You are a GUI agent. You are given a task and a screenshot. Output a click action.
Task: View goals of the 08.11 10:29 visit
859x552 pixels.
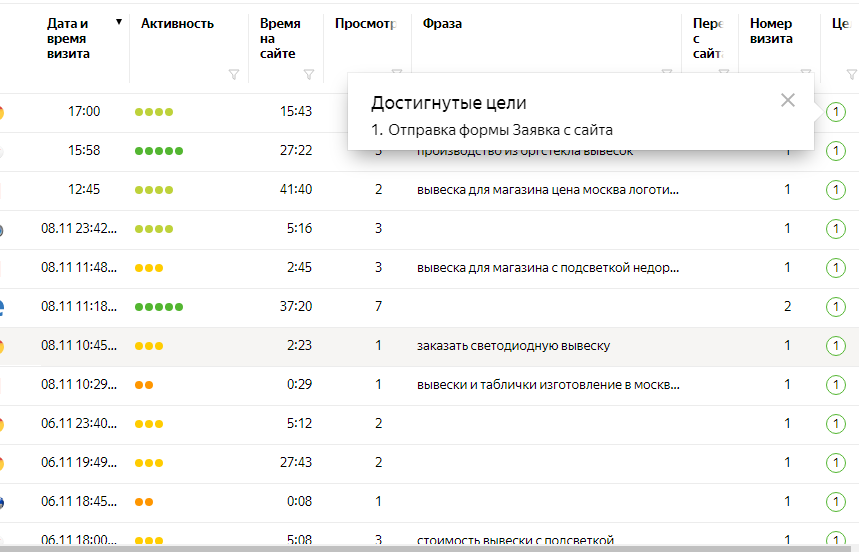coord(835,385)
